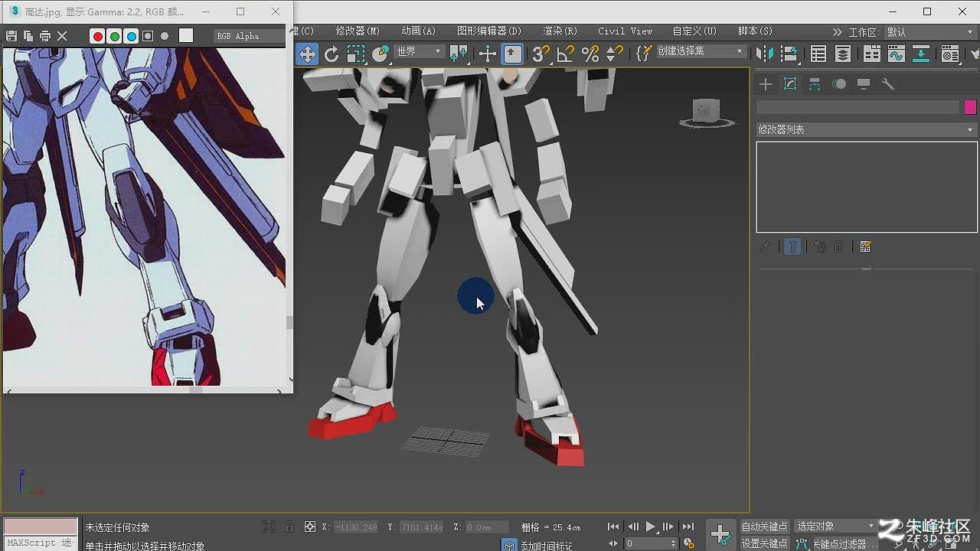This screenshot has width=980, height=551.
Task: Toggle the red channel display
Action: click(x=97, y=36)
